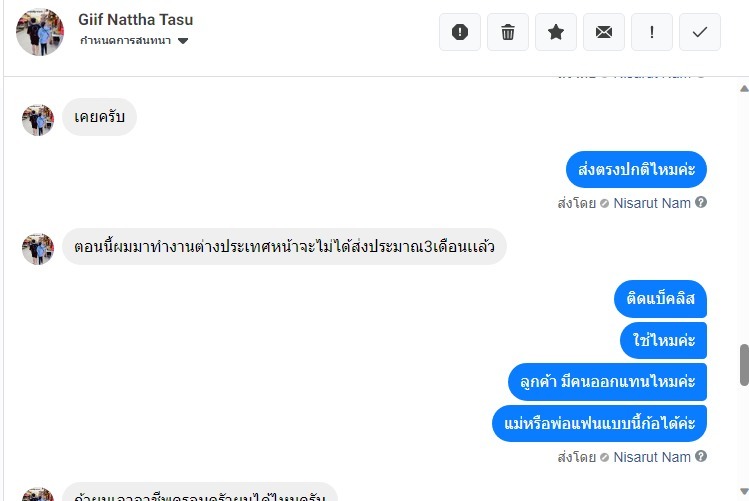Click the chat vertical scrollbar thumb
The width and height of the screenshot is (749, 501).
click(743, 365)
